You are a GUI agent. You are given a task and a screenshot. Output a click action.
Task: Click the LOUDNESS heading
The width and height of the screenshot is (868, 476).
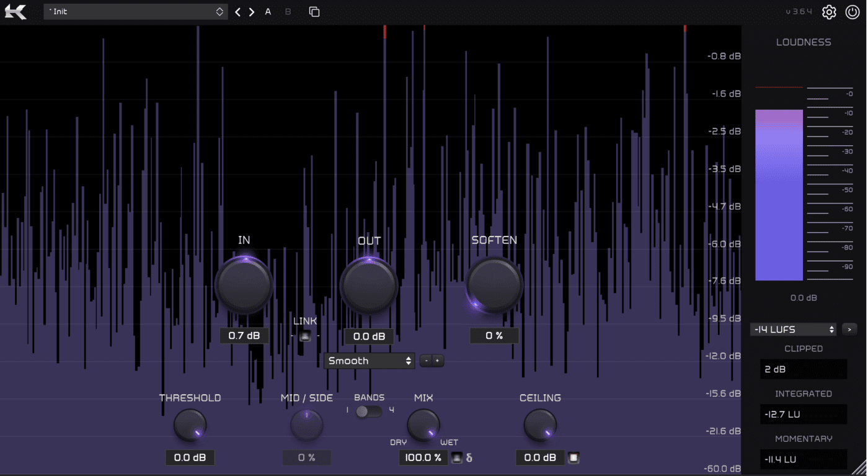(804, 42)
